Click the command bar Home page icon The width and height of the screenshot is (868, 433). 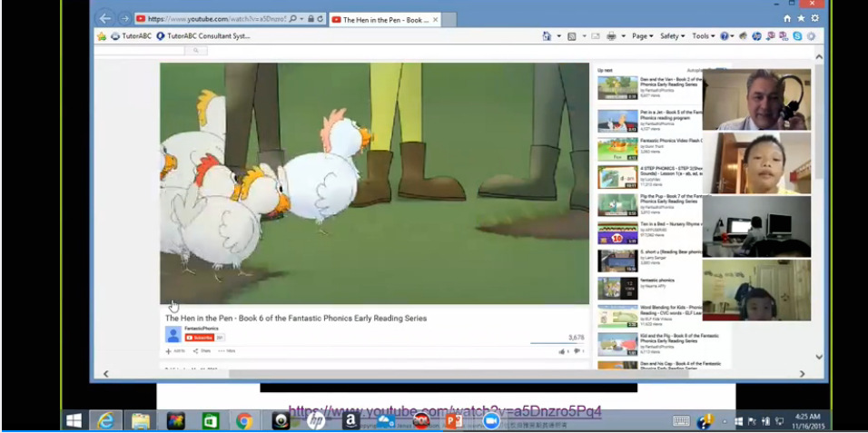pyautogui.click(x=547, y=36)
